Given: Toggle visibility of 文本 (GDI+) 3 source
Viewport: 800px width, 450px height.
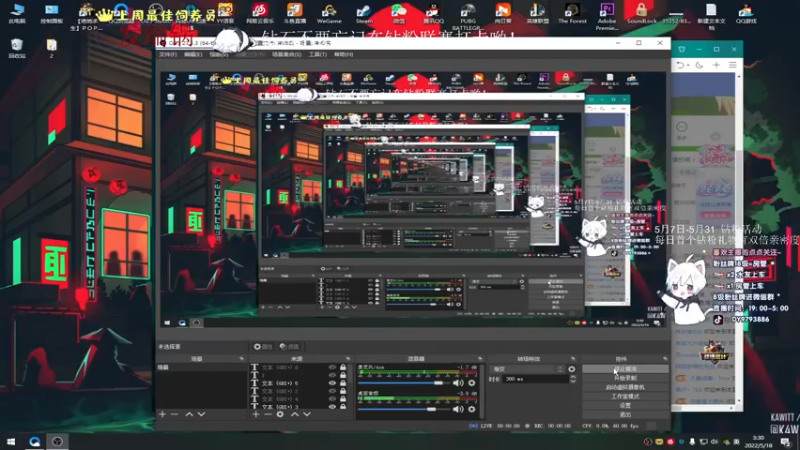Looking at the screenshot, I should [x=332, y=407].
